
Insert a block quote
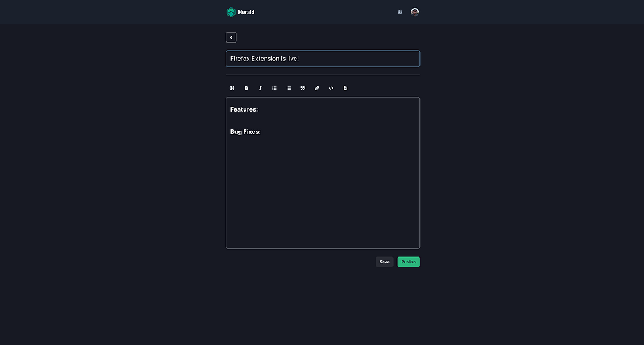click(303, 88)
